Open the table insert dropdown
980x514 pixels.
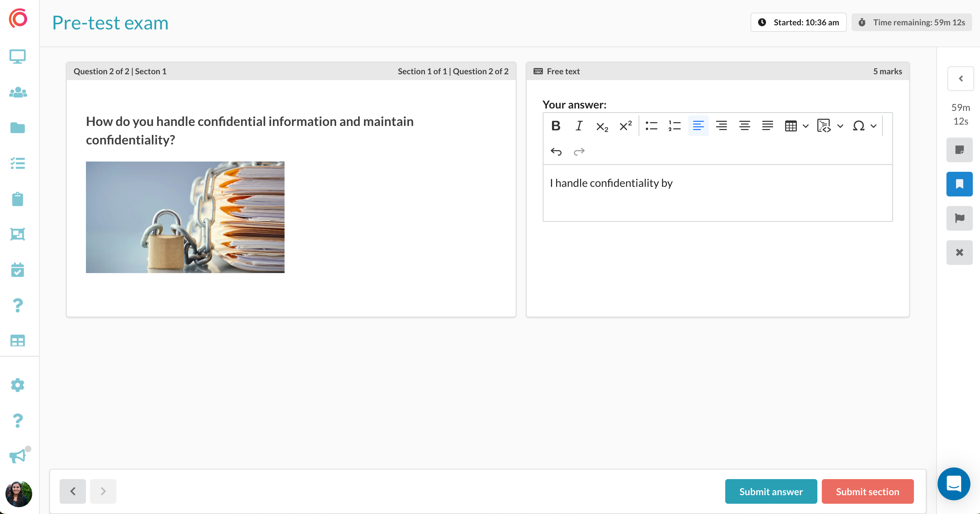pyautogui.click(x=805, y=126)
